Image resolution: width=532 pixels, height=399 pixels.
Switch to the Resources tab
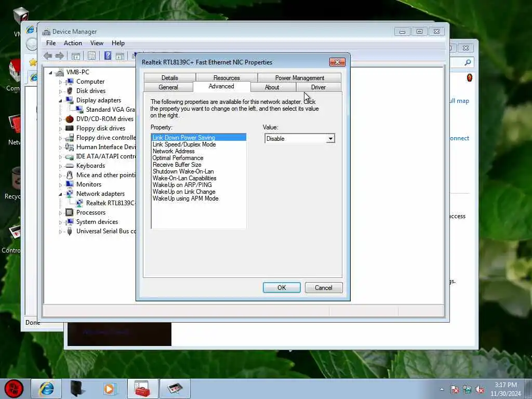(227, 78)
